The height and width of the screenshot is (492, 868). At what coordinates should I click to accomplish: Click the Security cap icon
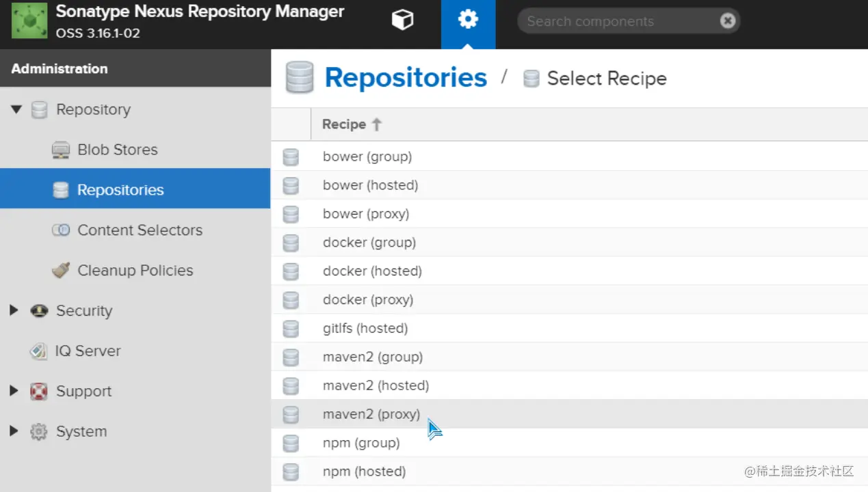click(40, 311)
